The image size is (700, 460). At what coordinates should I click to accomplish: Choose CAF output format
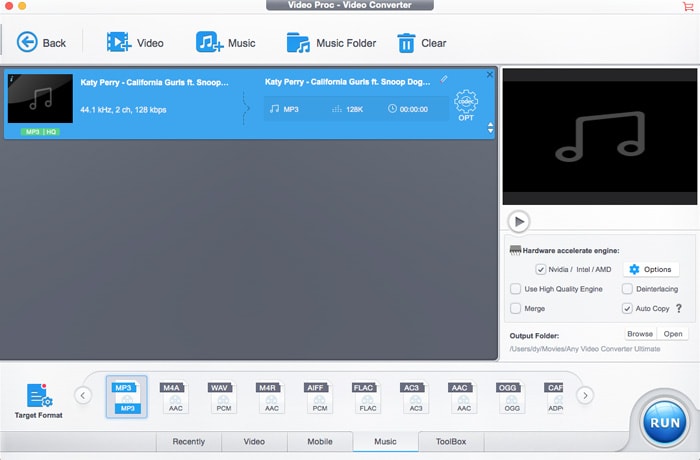click(x=554, y=397)
